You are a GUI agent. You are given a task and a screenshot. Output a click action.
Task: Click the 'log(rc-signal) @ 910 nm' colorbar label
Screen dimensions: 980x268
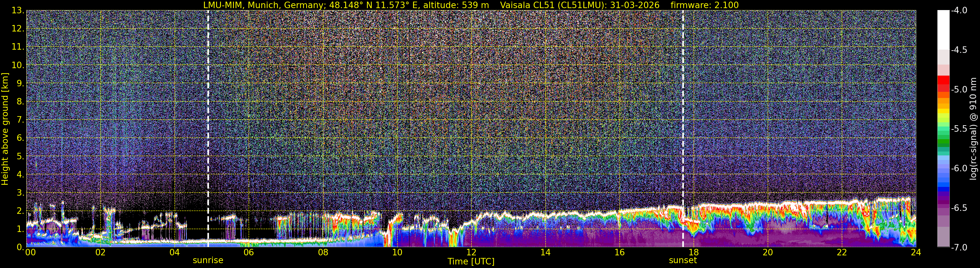[973, 129]
